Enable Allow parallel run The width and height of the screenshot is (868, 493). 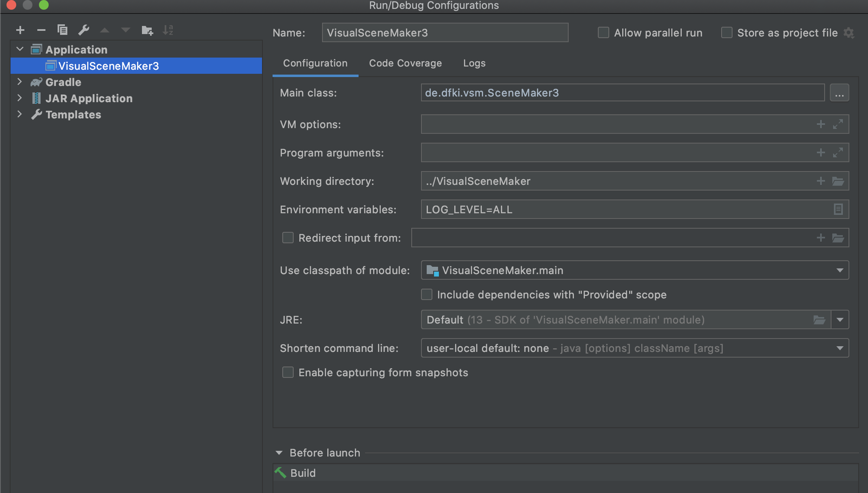[x=603, y=32]
